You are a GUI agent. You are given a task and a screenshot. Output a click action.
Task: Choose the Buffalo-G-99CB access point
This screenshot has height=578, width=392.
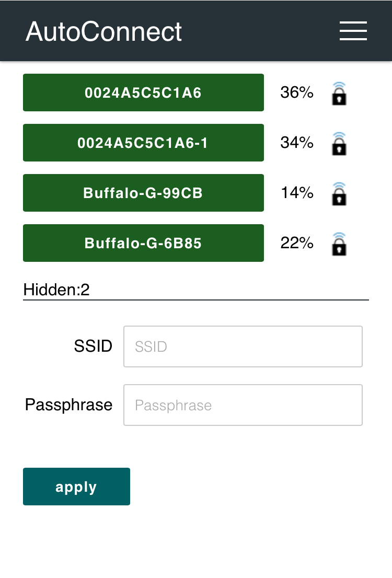(143, 193)
